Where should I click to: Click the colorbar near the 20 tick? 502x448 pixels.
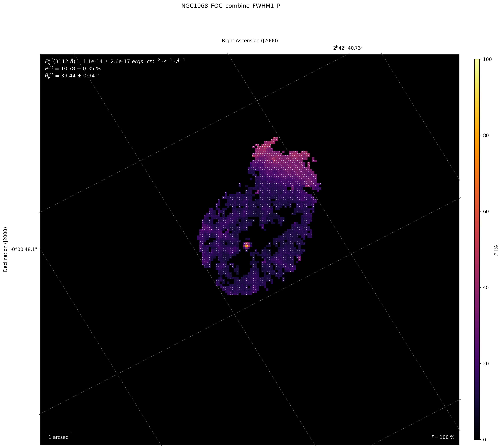(x=477, y=364)
